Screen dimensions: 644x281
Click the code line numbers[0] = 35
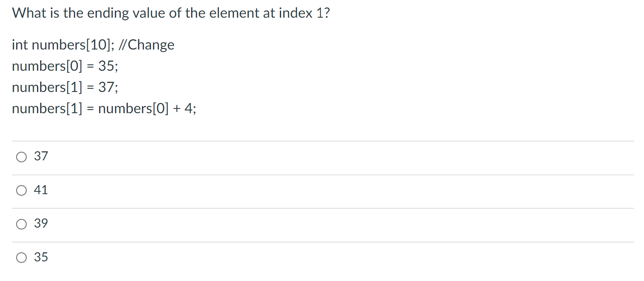point(65,66)
